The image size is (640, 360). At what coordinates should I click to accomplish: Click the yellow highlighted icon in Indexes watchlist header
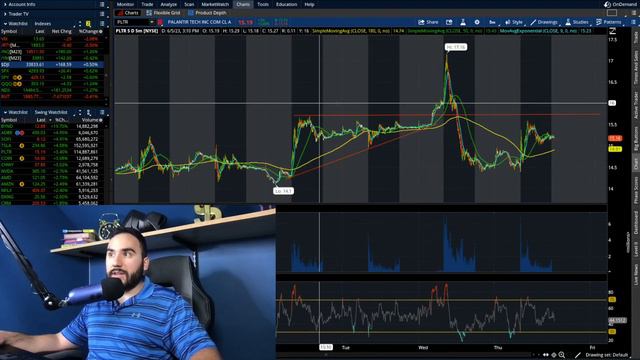[88, 24]
